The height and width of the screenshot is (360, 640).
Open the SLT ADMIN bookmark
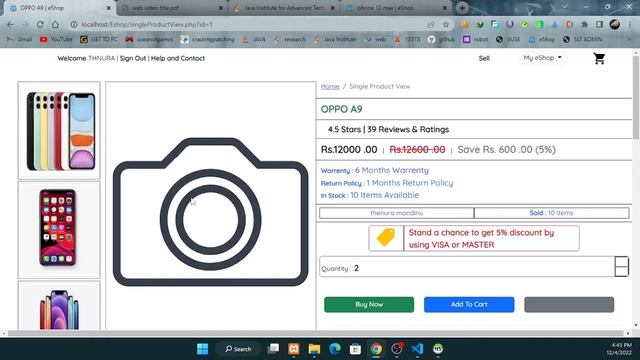click(x=582, y=39)
